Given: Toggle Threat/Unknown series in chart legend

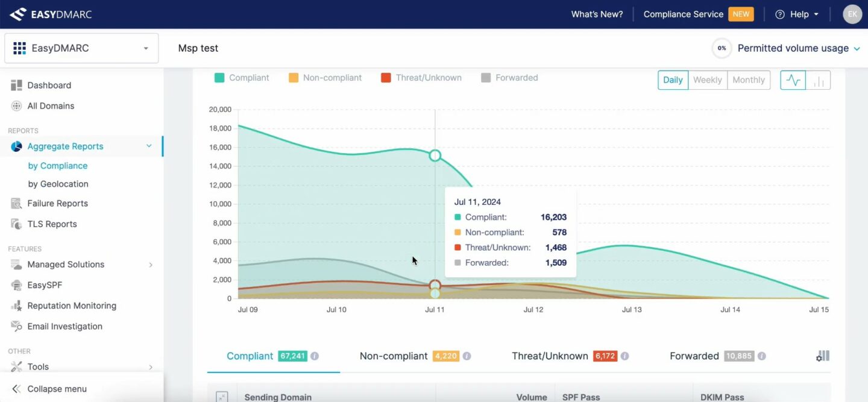Looking at the screenshot, I should pyautogui.click(x=421, y=78).
